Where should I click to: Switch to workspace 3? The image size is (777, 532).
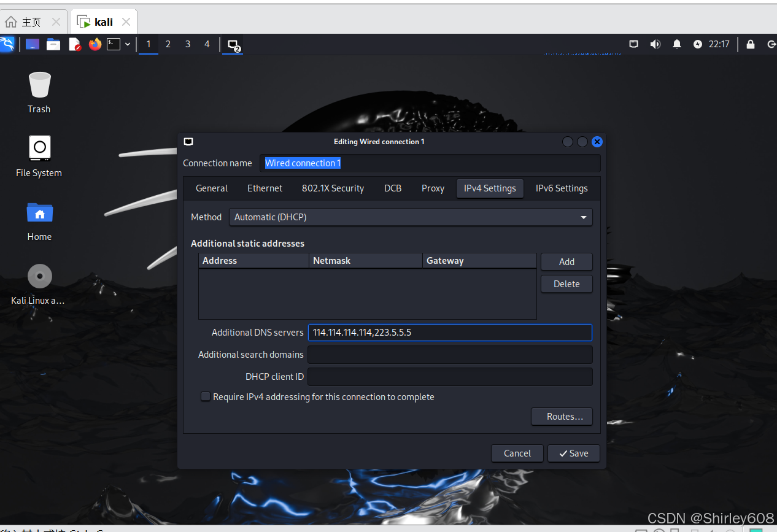(x=188, y=44)
